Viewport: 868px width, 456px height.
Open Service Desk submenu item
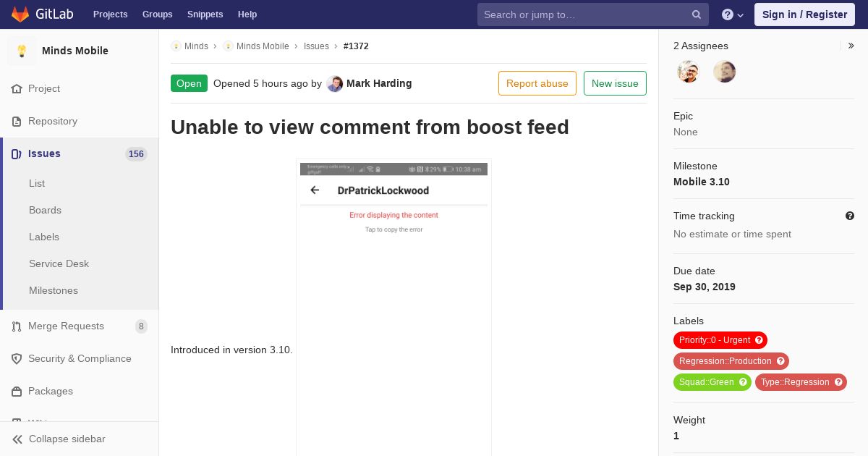pos(59,263)
